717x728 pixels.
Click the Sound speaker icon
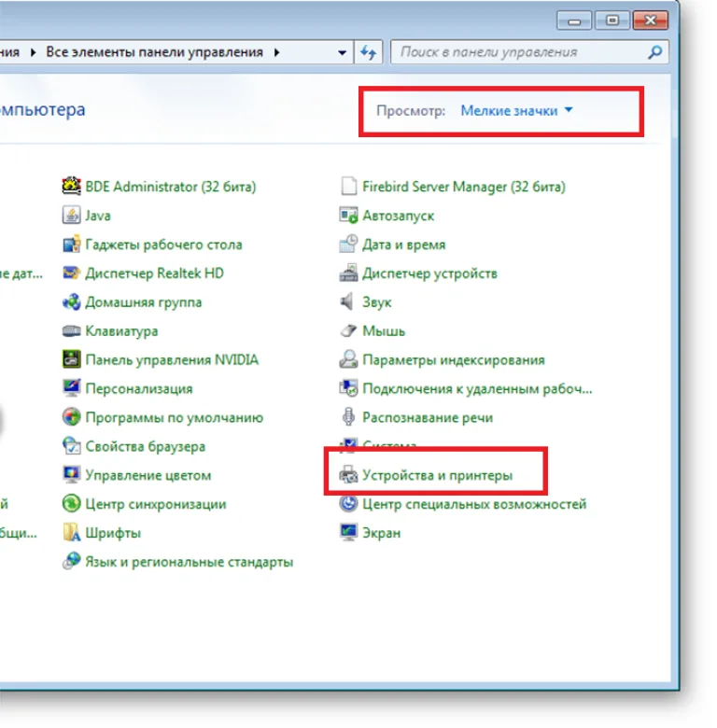click(x=348, y=301)
